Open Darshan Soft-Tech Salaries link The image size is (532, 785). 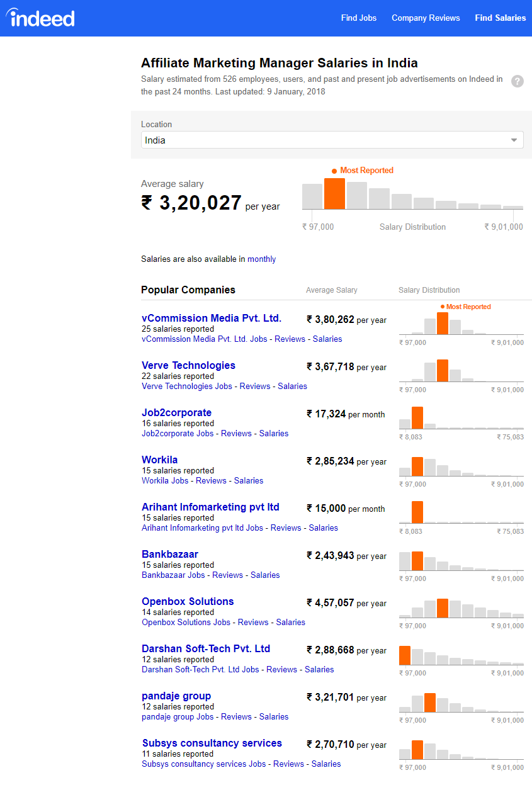point(319,669)
